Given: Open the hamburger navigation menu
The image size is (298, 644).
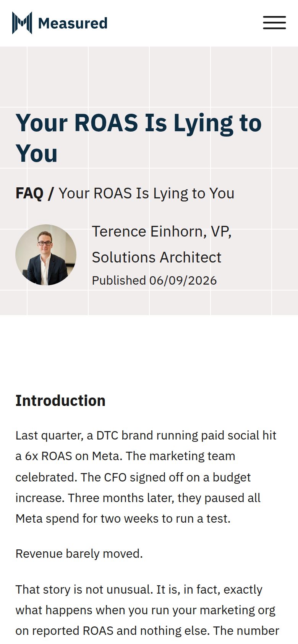Looking at the screenshot, I should (x=274, y=23).
